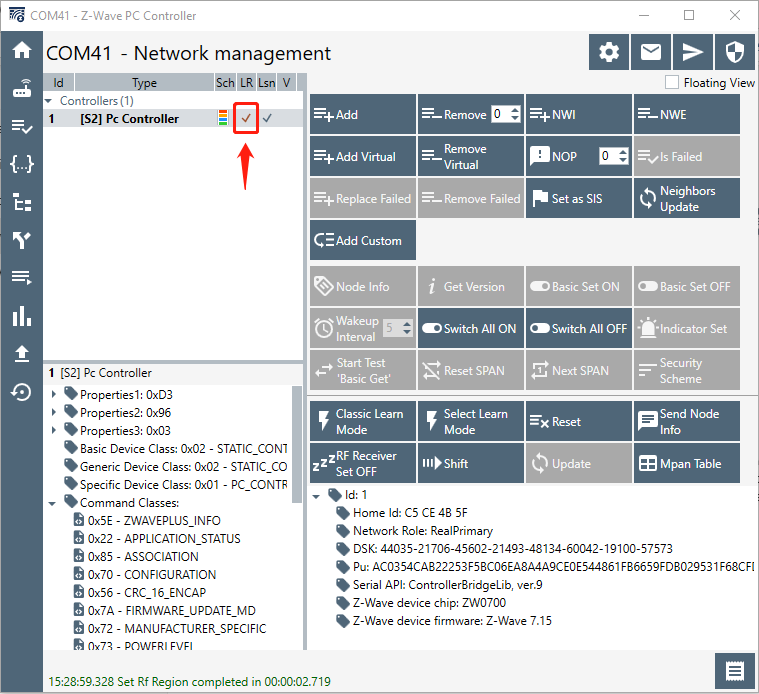Click the Add button
Image resolution: width=759 pixels, height=694 pixels.
pyautogui.click(x=362, y=115)
